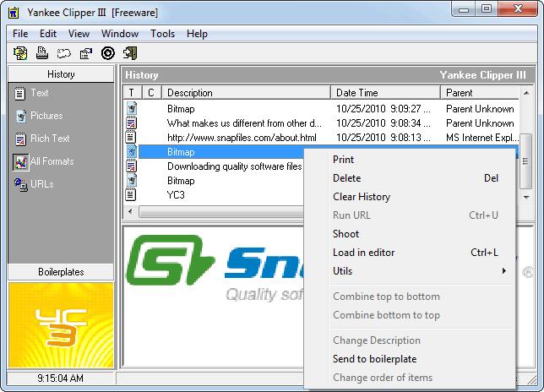The height and width of the screenshot is (392, 544).
Task: Select the All Formats sidebar icon
Action: 20,162
